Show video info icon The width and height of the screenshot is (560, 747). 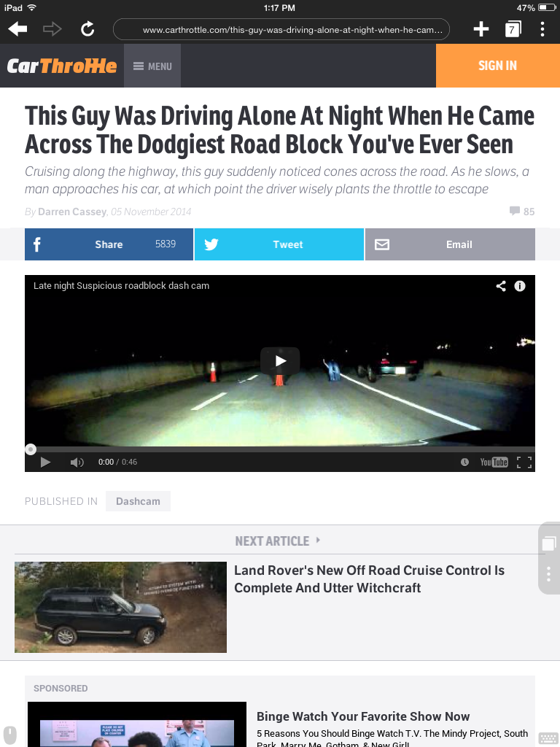520,286
